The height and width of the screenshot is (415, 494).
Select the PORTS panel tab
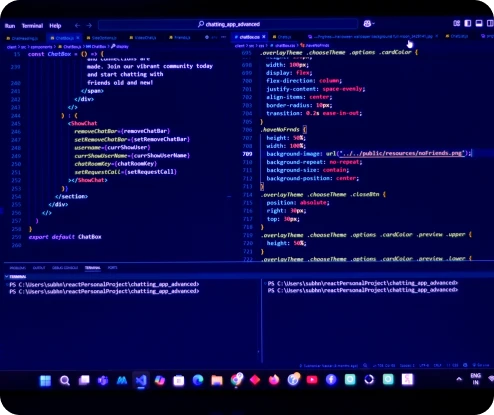point(113,268)
